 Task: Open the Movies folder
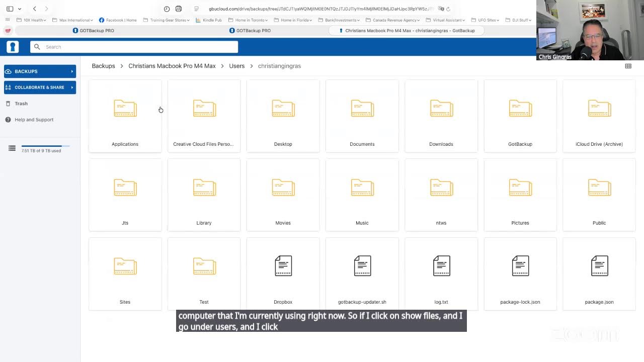coord(283,195)
